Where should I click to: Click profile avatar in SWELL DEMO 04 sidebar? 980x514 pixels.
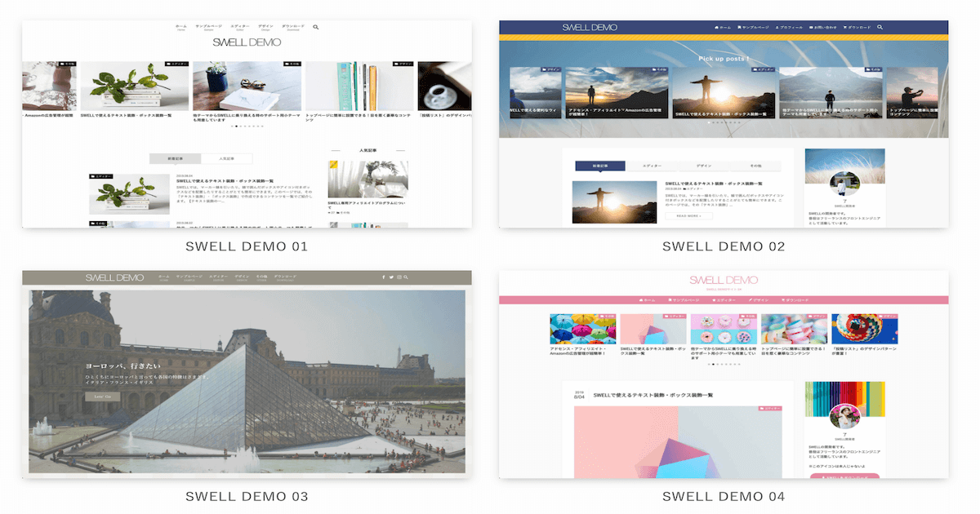point(844,416)
